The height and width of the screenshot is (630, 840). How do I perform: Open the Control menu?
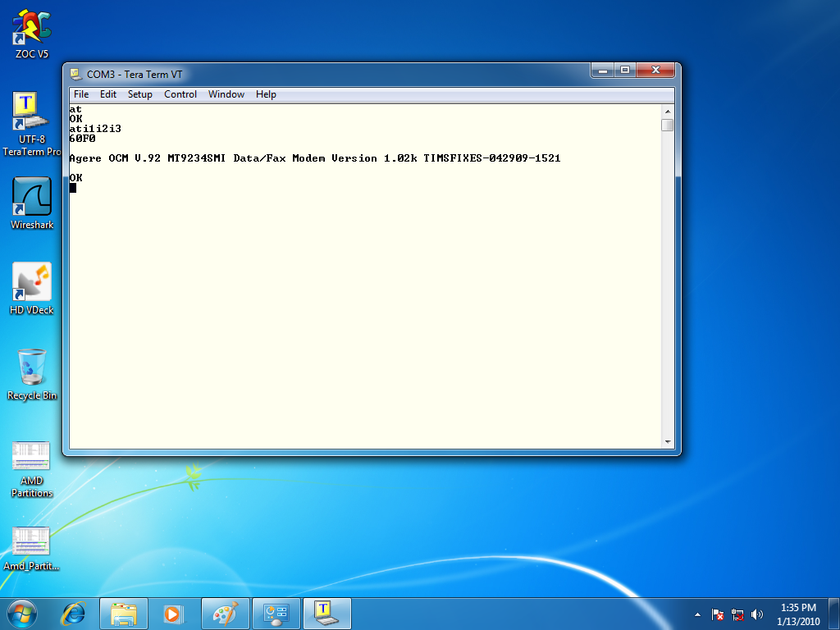pos(180,94)
